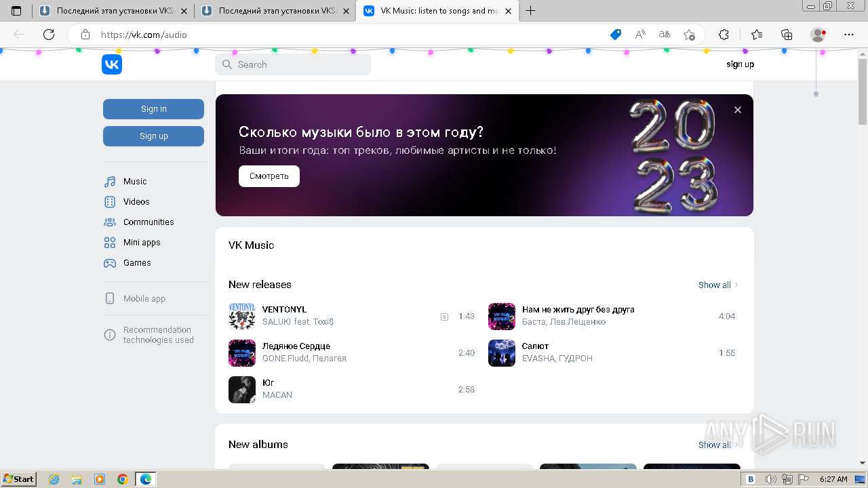Viewport: 868px width, 488px height.
Task: Play VENTONYL track cover
Action: (242, 317)
